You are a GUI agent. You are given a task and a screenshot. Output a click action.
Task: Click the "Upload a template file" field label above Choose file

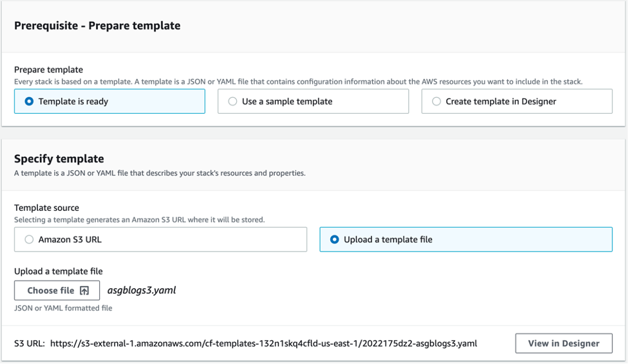point(59,271)
